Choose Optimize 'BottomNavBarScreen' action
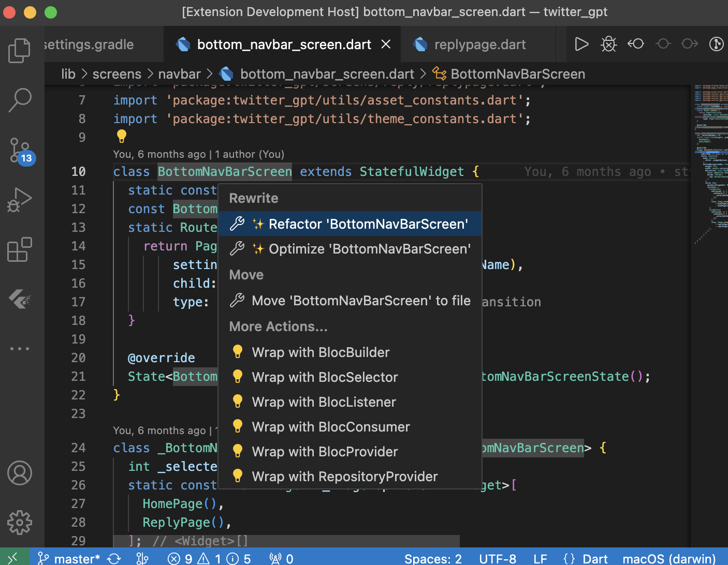Image resolution: width=728 pixels, height=565 pixels. (350, 249)
